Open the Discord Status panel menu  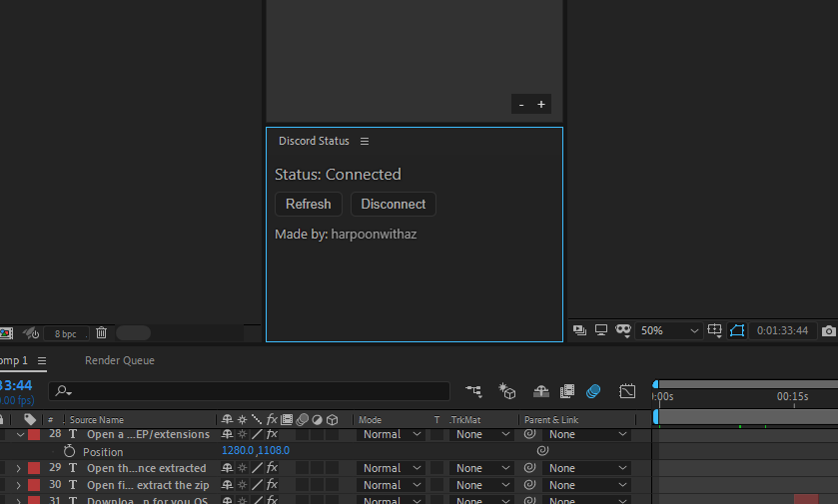(x=365, y=142)
